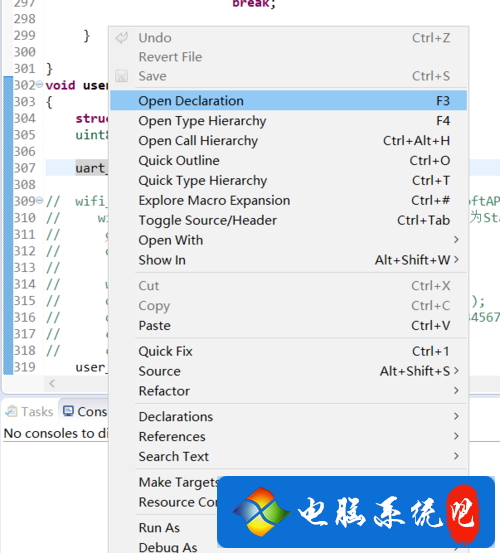Choose Quick Type Hierarchy entry
The image size is (500, 553).
point(288,181)
